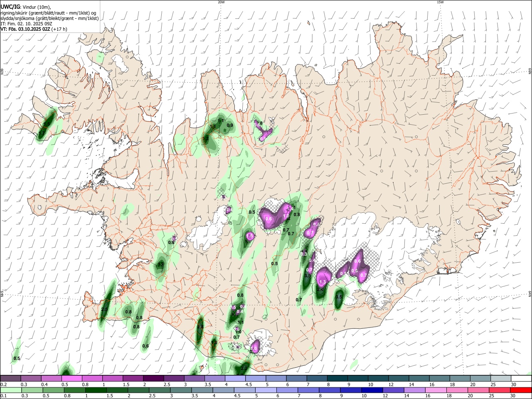The width and height of the screenshot is (532, 399).
Task: Click the pale grey snow swatch between 25 and 30
Action: tap(500, 379)
